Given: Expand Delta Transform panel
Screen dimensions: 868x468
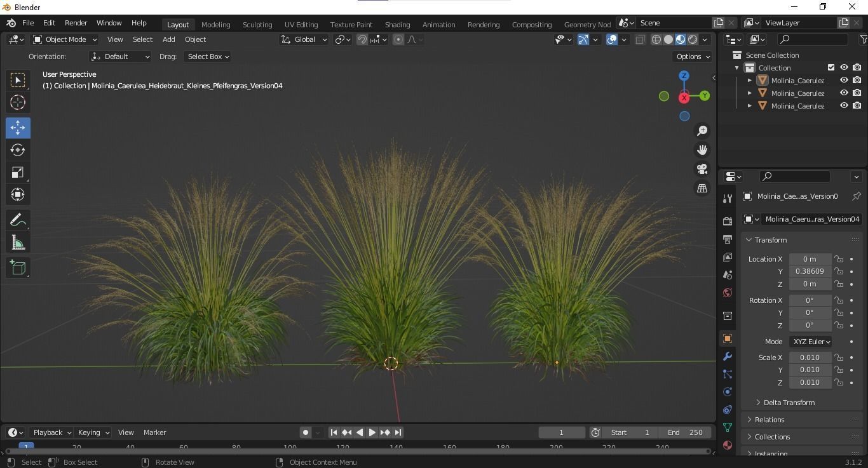Looking at the screenshot, I should tap(789, 403).
